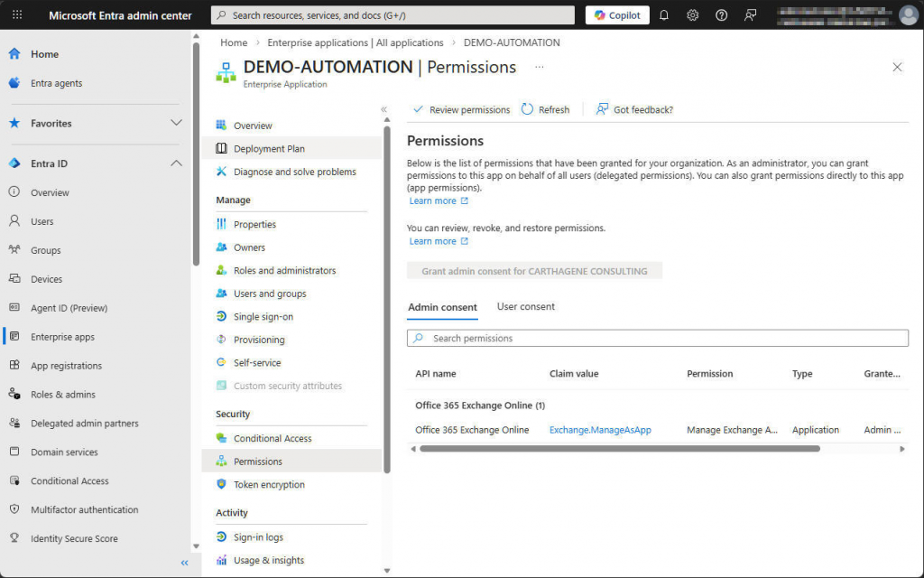Open the portal menu hamburger icon
The width and height of the screenshot is (924, 578).
[x=16, y=14]
